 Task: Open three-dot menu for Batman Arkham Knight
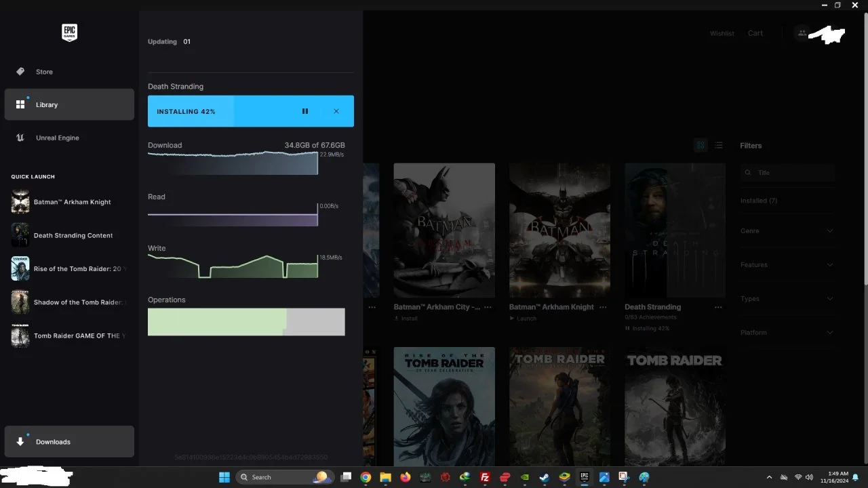coord(603,307)
